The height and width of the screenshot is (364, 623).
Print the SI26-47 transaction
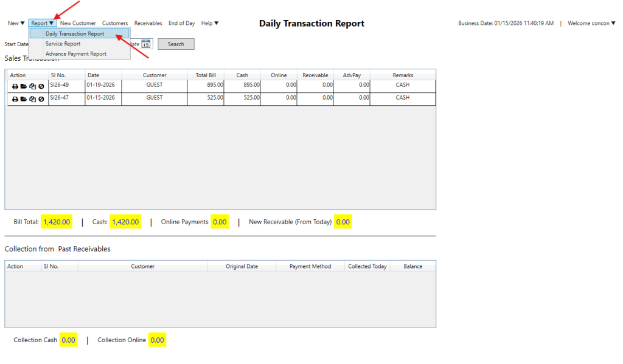[x=15, y=99]
